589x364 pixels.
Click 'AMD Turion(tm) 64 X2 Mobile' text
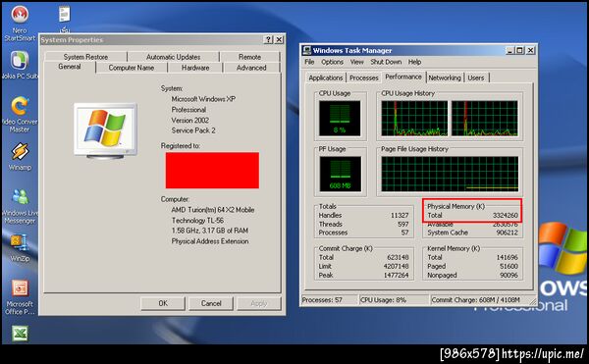pyautogui.click(x=213, y=210)
